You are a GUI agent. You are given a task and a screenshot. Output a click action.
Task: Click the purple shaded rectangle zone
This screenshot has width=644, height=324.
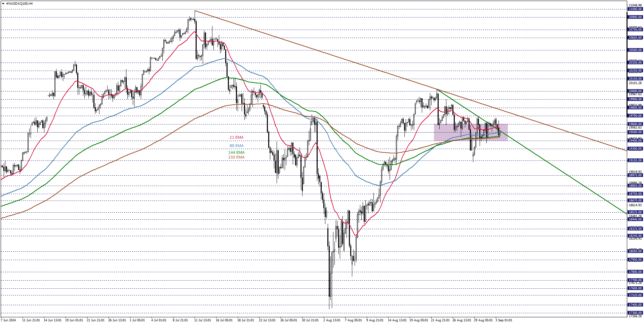(x=471, y=132)
